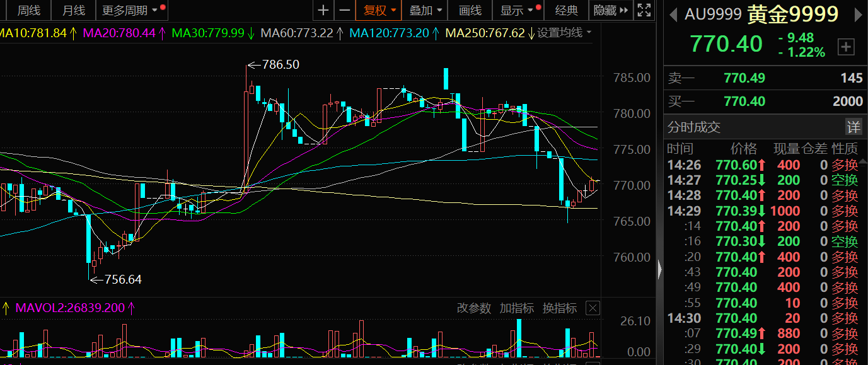Select 14:28 trade row at 770.40
The height and width of the screenshot is (365, 868).
pos(763,195)
